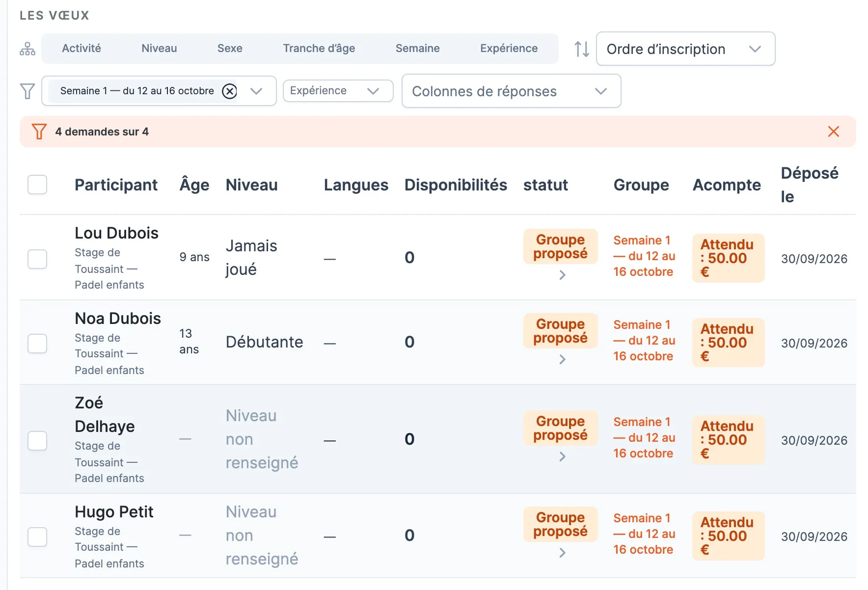Click 'Groupe proposé' status for Lou Dubois

pos(560,246)
